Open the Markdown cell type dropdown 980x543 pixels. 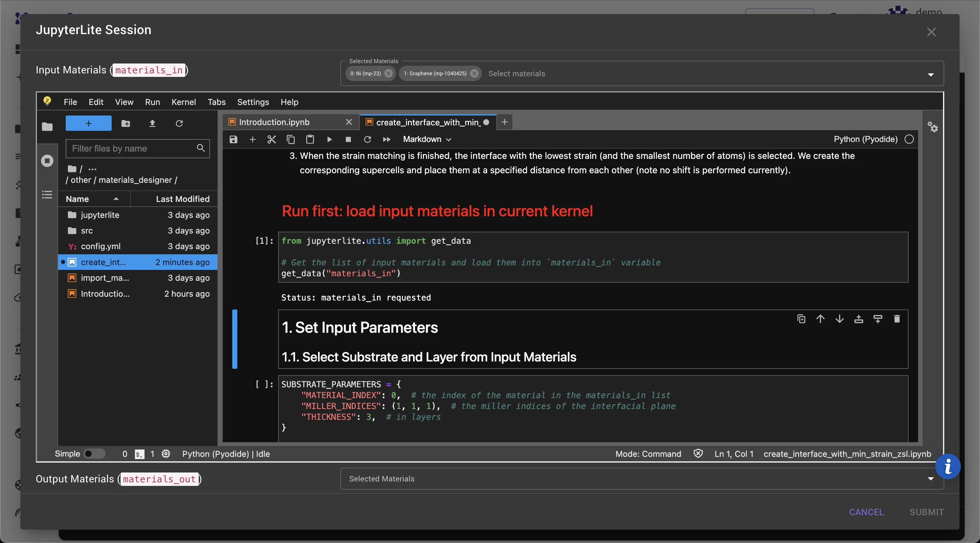click(x=427, y=139)
